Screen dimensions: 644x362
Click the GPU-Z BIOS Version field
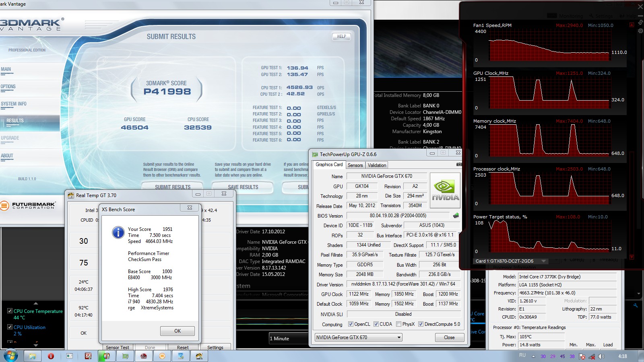click(398, 216)
